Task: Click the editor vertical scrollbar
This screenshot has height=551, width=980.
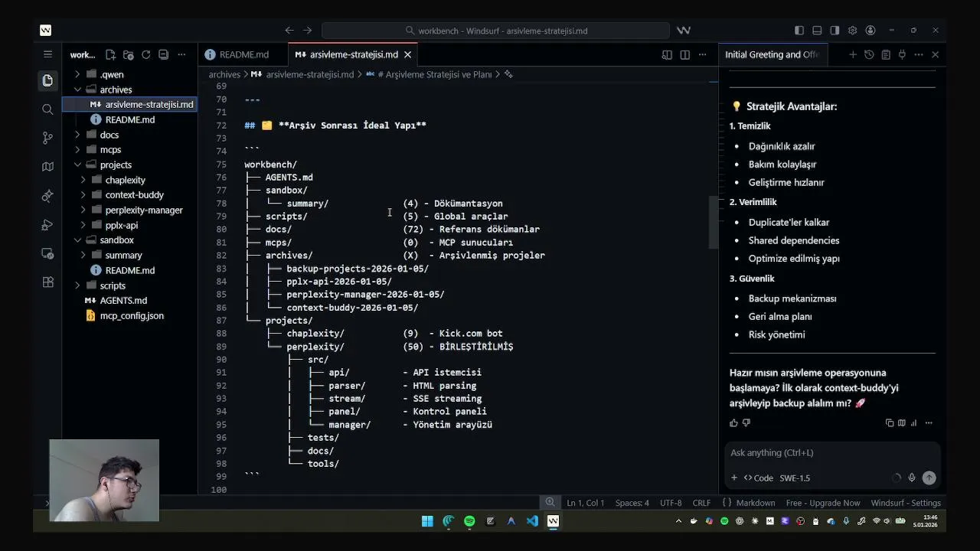Action: pyautogui.click(x=714, y=222)
